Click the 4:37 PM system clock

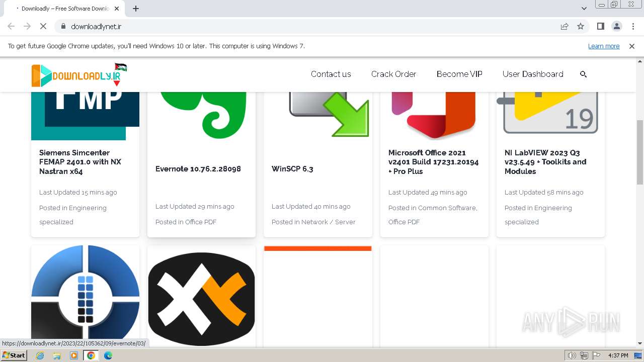click(618, 355)
